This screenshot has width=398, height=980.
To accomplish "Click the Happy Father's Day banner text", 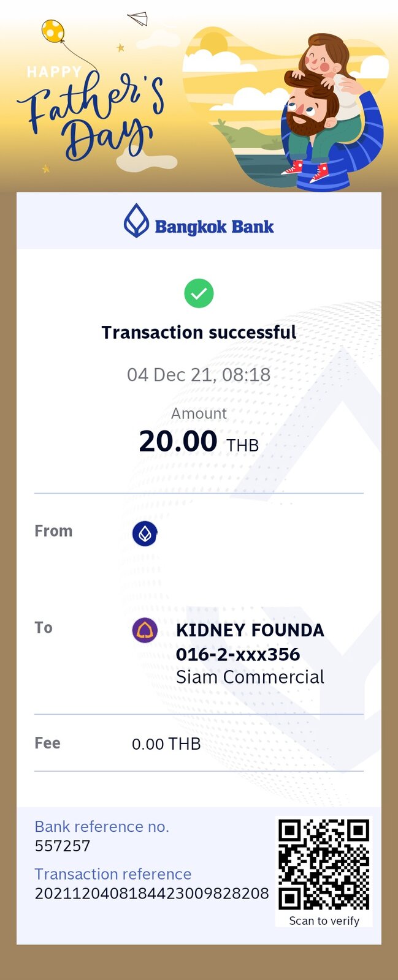I will [x=91, y=113].
